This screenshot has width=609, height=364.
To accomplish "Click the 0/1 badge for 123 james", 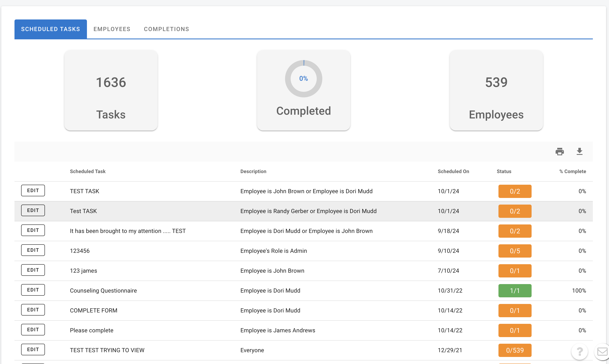I will click(x=515, y=271).
